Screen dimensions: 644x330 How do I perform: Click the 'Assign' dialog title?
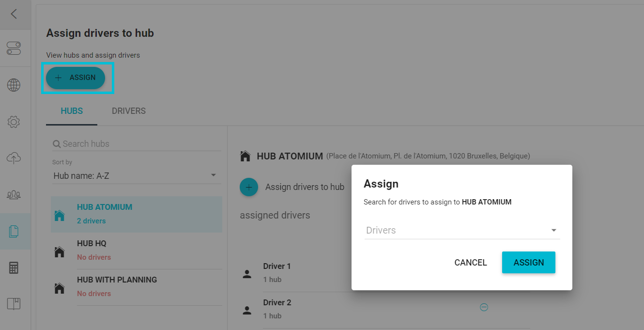point(381,184)
